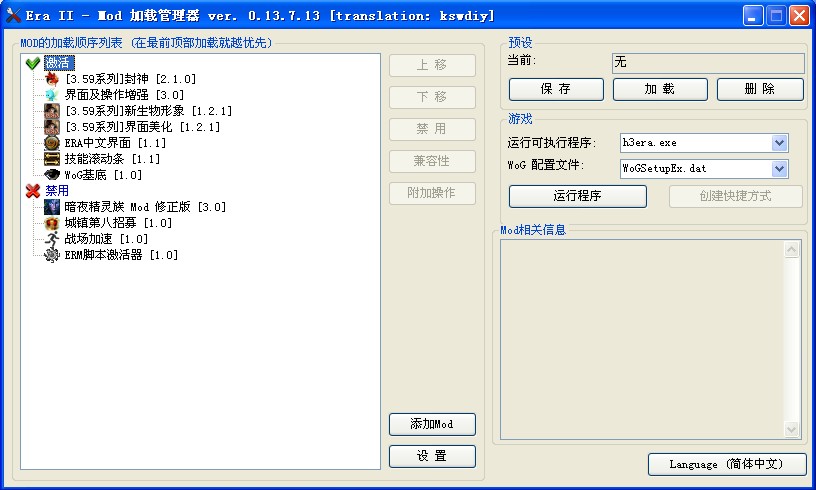Click the icon of 技能滚动条 mod
The width and height of the screenshot is (816, 490).
(52, 159)
